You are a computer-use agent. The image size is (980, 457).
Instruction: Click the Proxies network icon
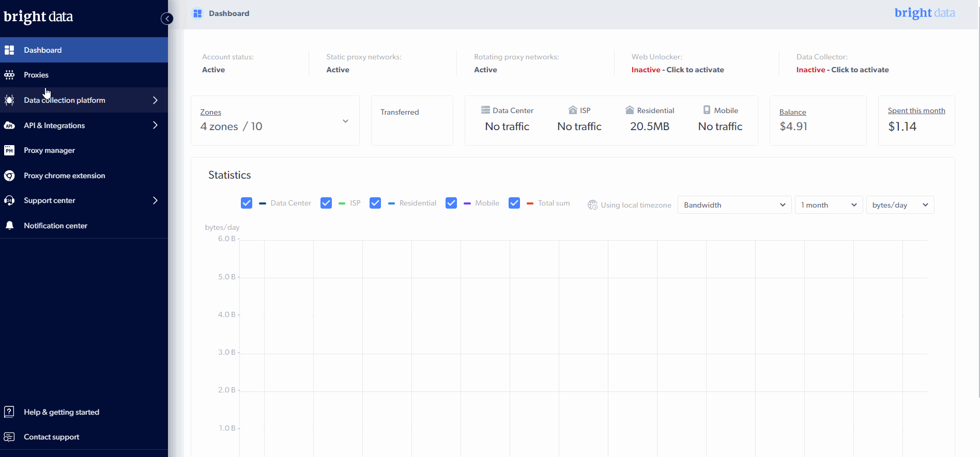pos(9,75)
